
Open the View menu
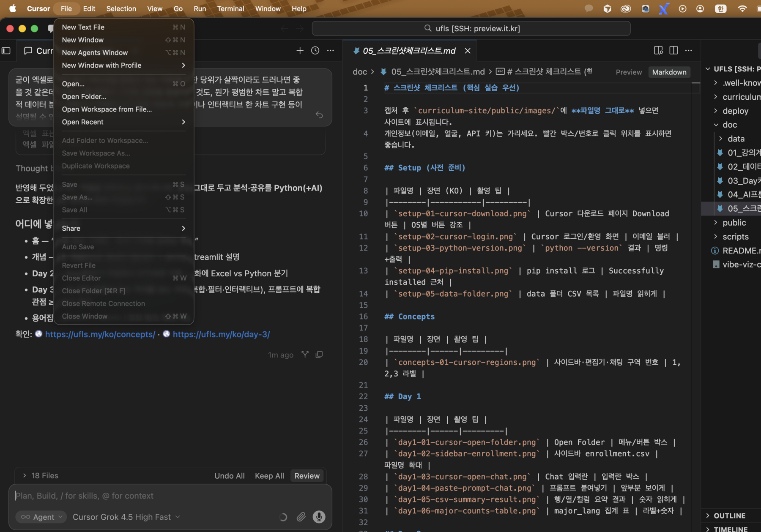point(155,8)
